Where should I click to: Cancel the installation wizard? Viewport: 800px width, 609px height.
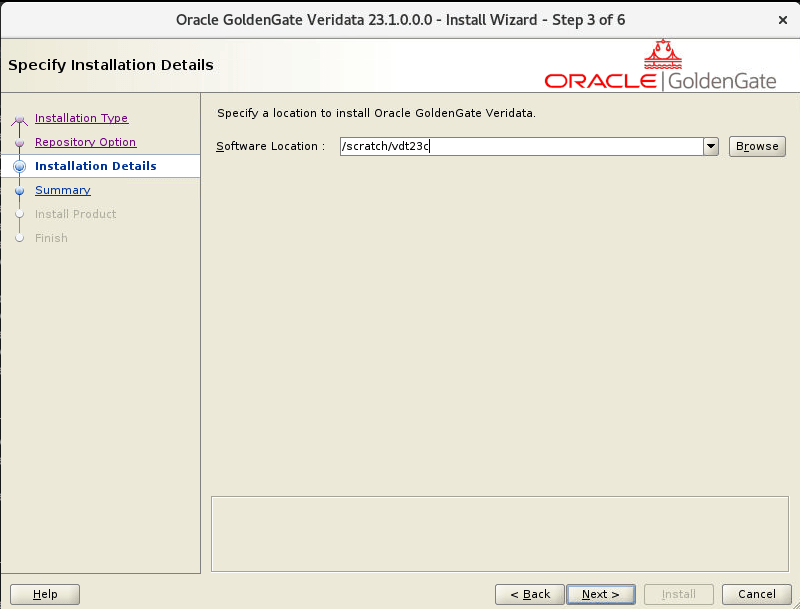[756, 594]
